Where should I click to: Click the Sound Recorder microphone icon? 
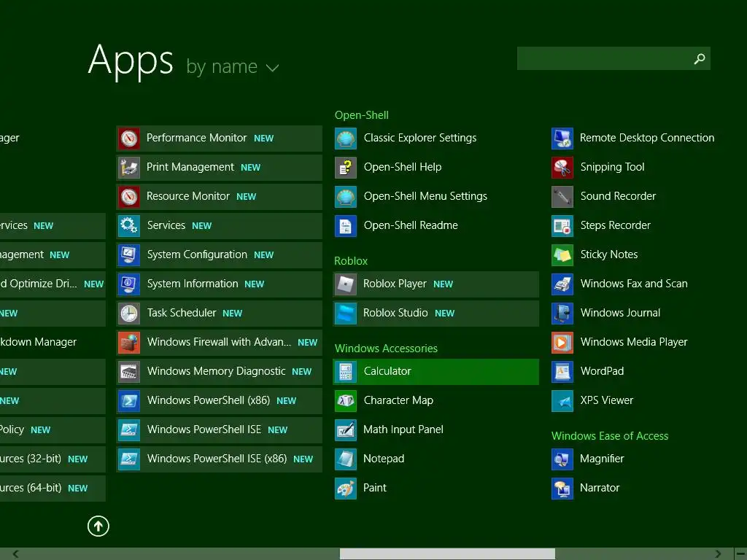pos(562,197)
